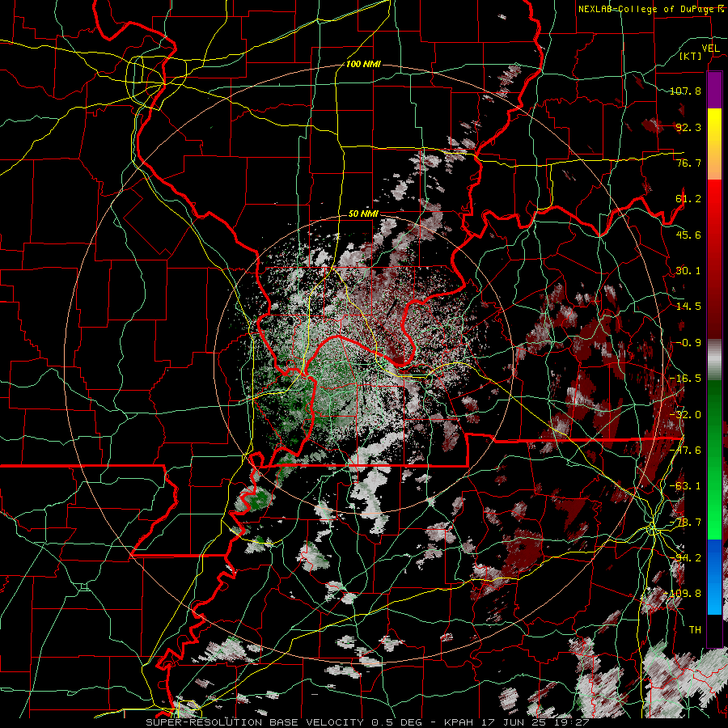Click the -78.7 velocity scale value
The width and height of the screenshot is (728, 728).
point(685,523)
